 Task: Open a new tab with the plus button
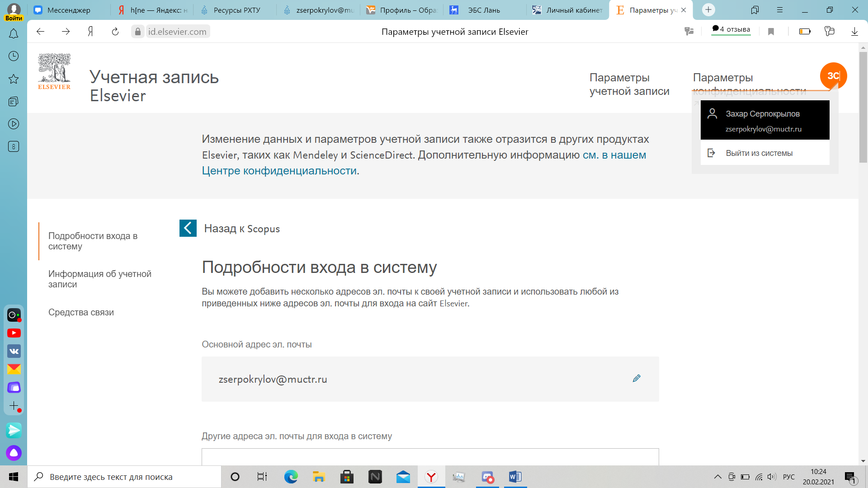point(708,9)
